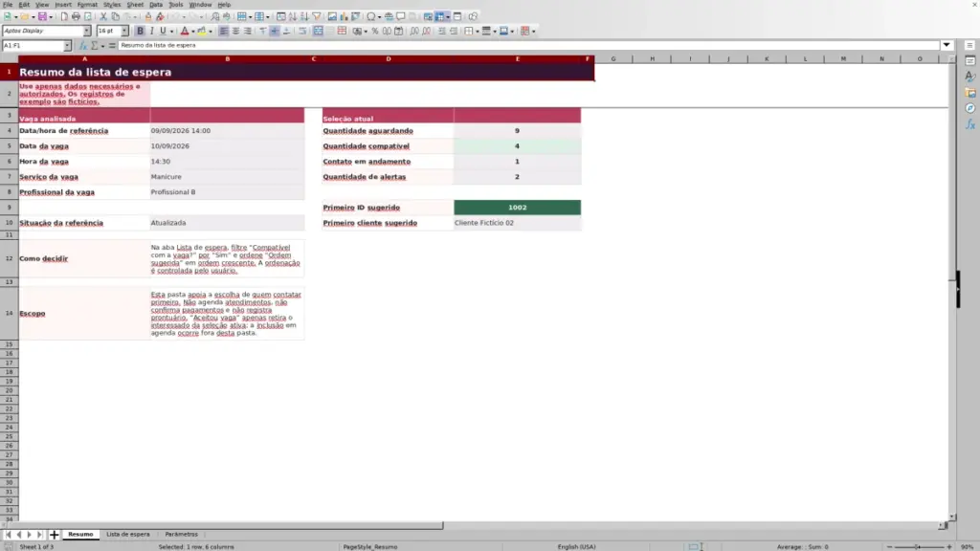Click the zoom in plus button

(948, 546)
